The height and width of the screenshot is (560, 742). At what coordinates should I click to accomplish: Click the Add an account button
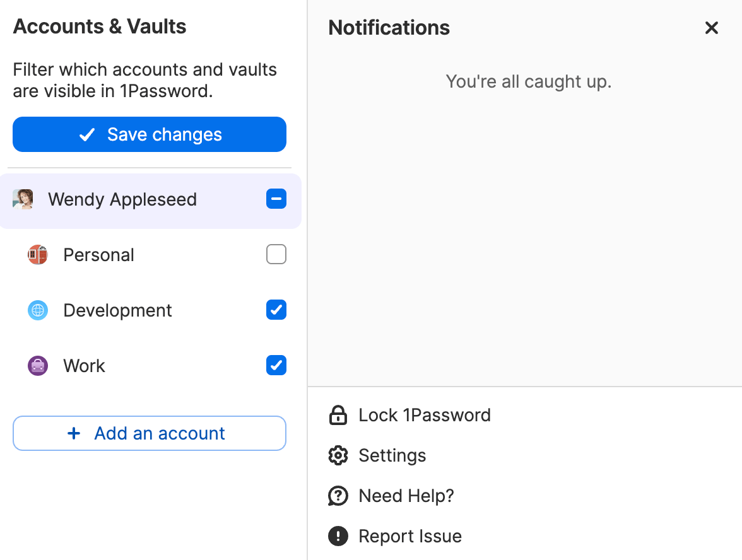(x=150, y=433)
